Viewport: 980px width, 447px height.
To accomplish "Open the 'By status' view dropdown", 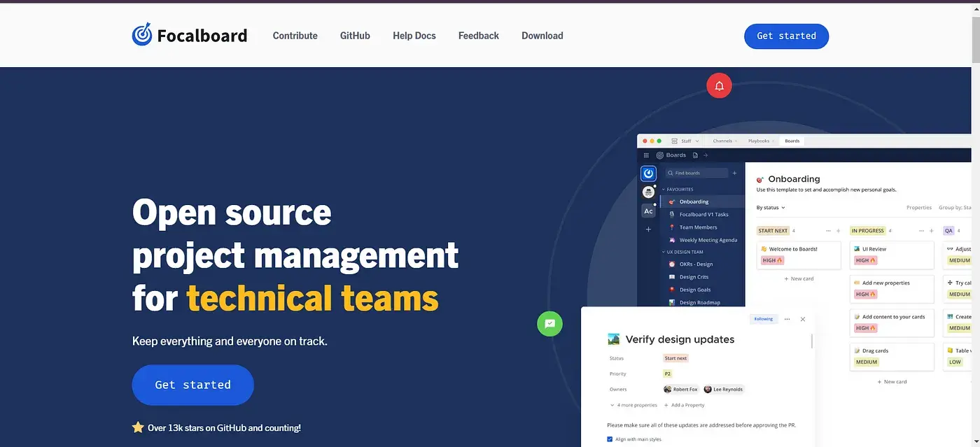I will click(771, 208).
